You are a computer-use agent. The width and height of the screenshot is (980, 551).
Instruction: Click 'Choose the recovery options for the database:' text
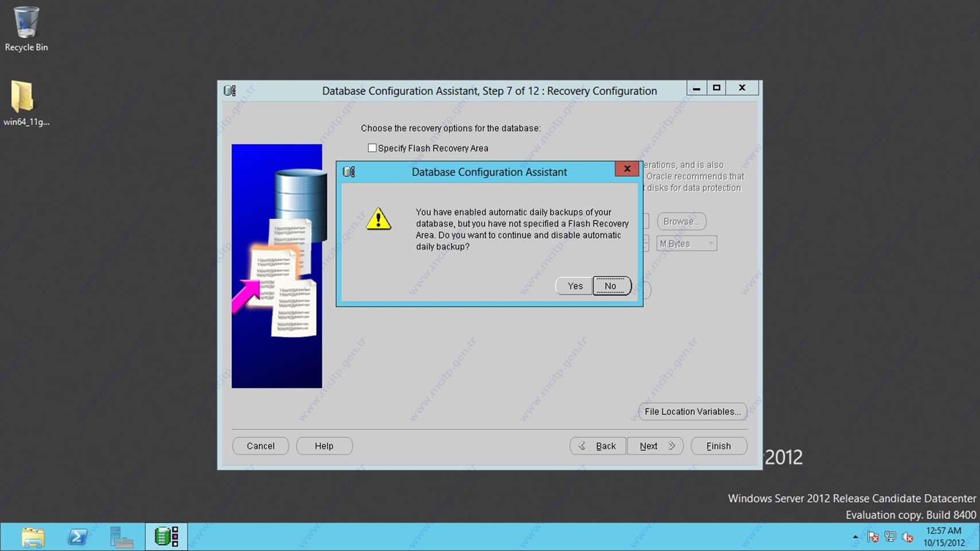point(450,128)
